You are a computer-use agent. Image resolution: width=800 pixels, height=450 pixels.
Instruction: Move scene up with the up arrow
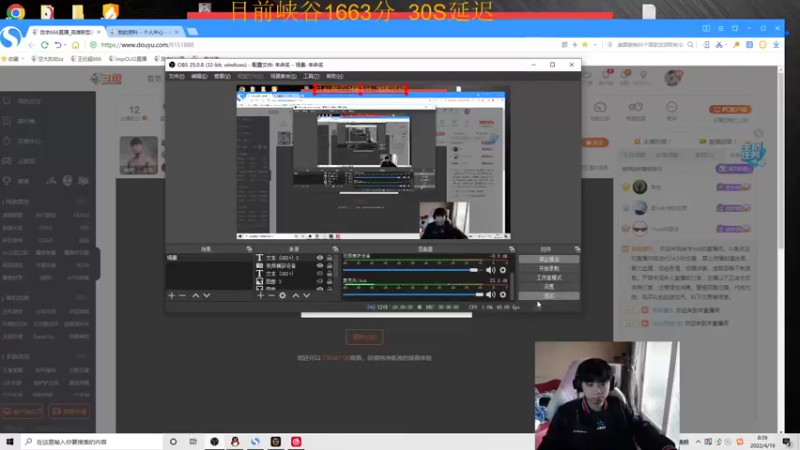(x=195, y=295)
